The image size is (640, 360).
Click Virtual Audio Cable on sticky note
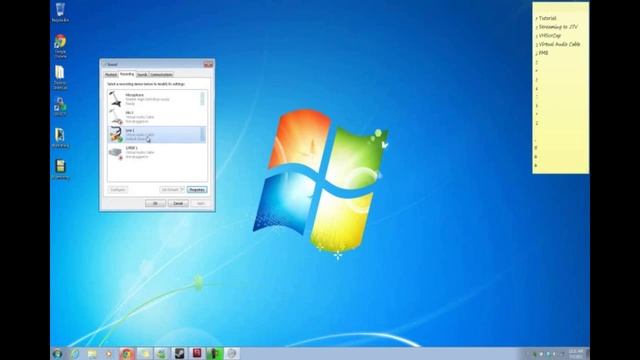(x=559, y=44)
